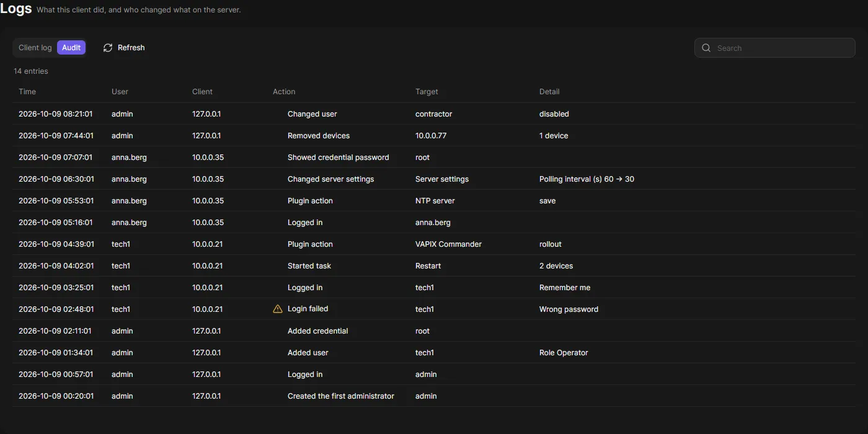Click the Action column header
The height and width of the screenshot is (434, 868).
click(x=284, y=92)
